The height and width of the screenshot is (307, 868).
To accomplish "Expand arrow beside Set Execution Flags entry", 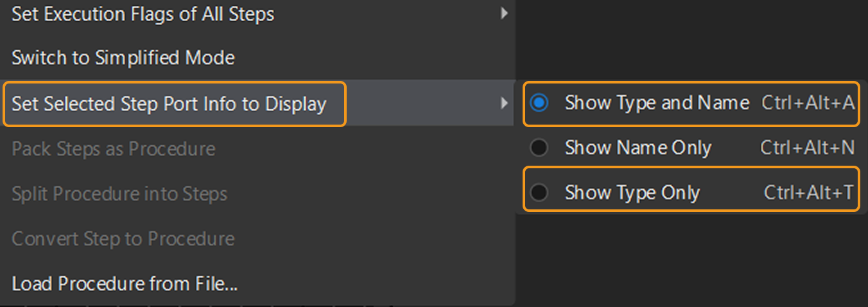I will tap(505, 13).
